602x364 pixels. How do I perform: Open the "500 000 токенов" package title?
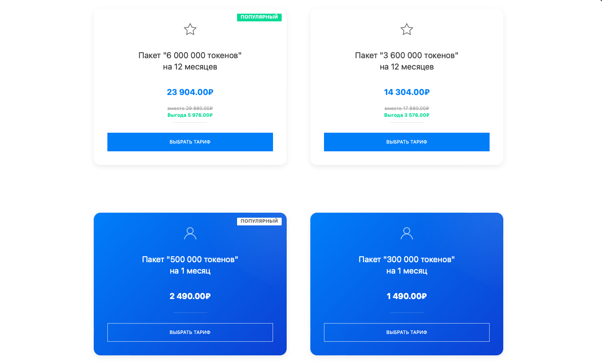coord(190,259)
